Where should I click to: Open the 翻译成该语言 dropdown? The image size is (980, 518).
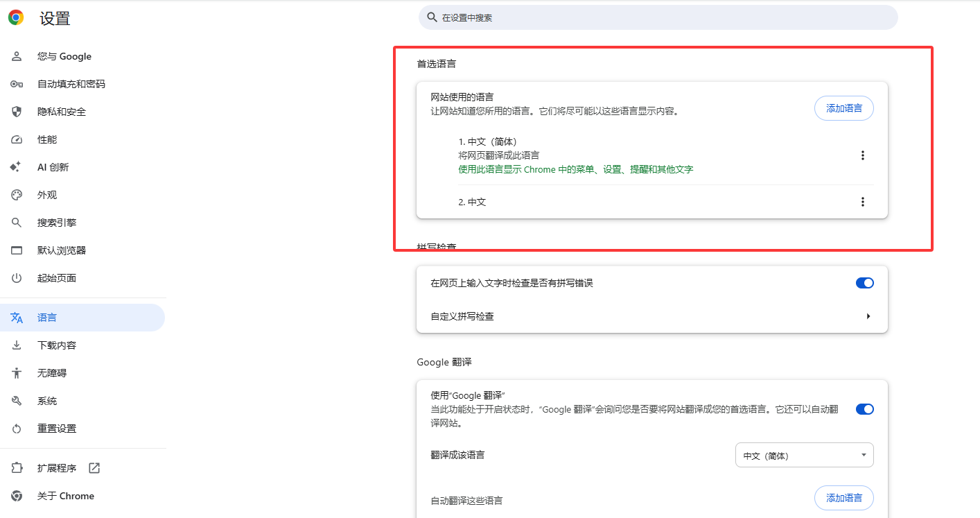(804, 456)
